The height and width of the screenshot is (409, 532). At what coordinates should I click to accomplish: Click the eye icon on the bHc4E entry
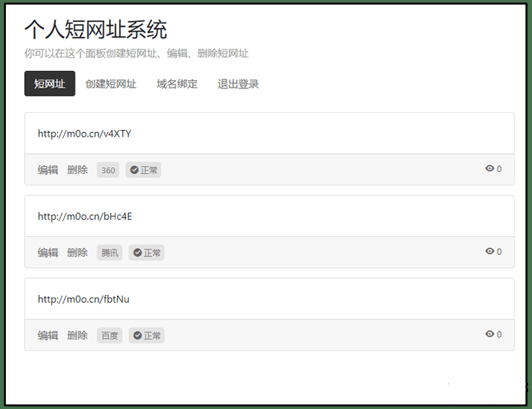[x=490, y=252]
